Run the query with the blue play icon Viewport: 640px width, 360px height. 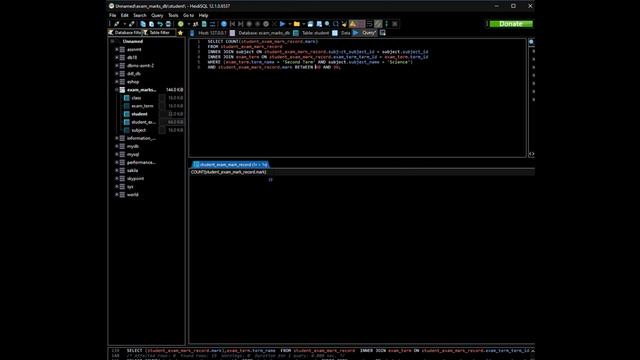pyautogui.click(x=282, y=24)
